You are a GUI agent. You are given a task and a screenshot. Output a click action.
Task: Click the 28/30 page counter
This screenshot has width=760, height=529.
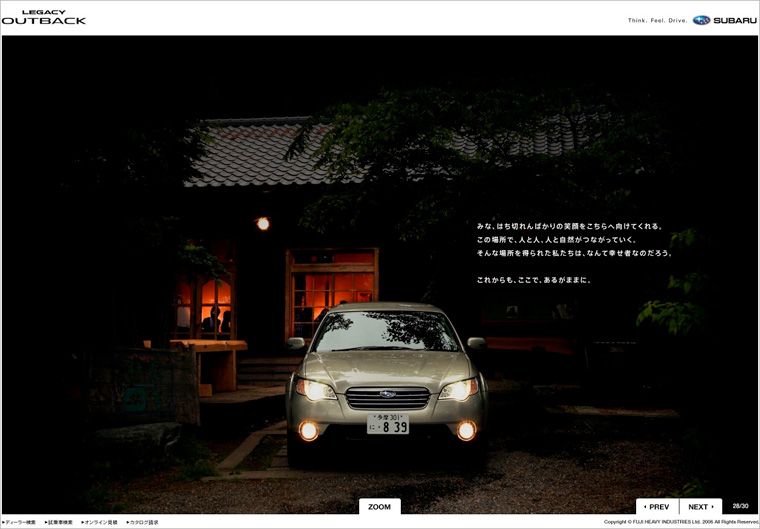(740, 506)
